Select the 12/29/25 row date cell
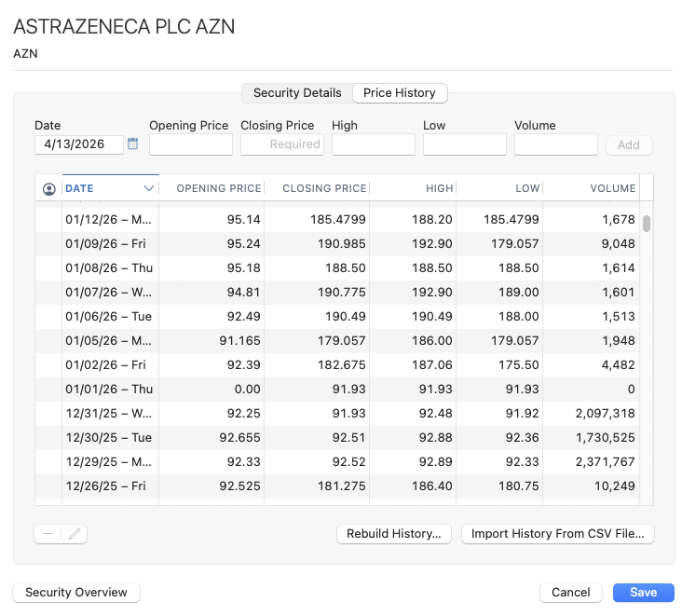The image size is (682, 616). point(109,462)
